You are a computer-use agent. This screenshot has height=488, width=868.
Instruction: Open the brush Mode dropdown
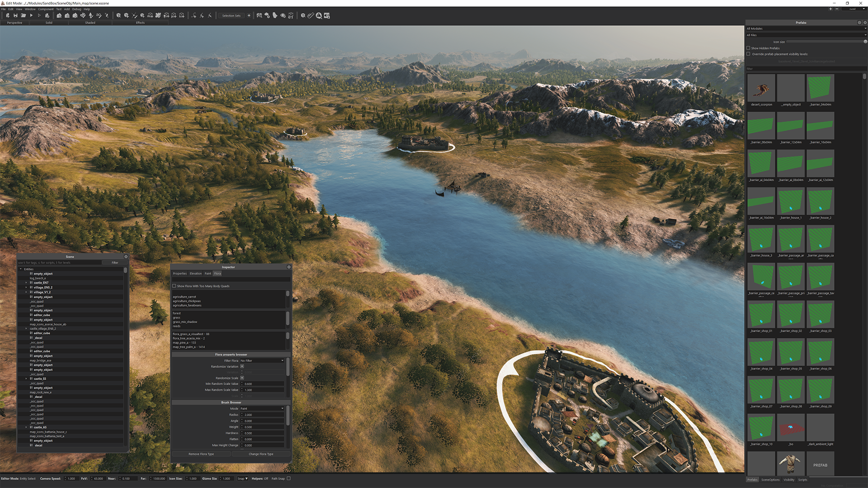262,408
